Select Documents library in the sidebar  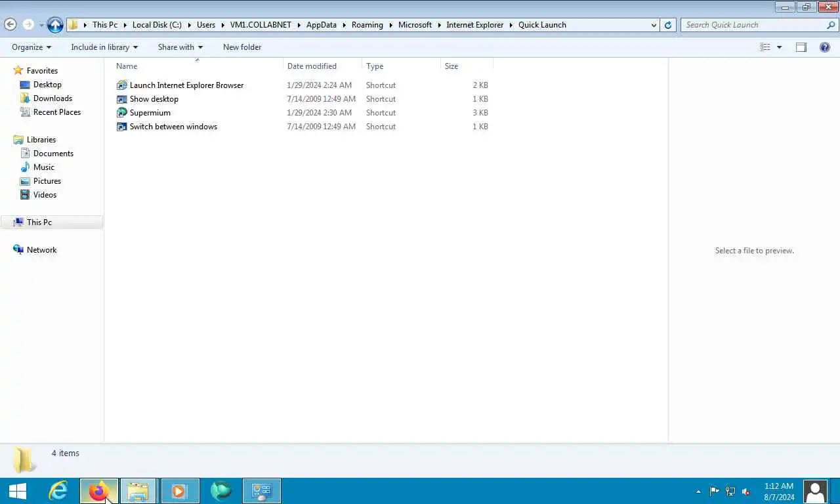(53, 154)
